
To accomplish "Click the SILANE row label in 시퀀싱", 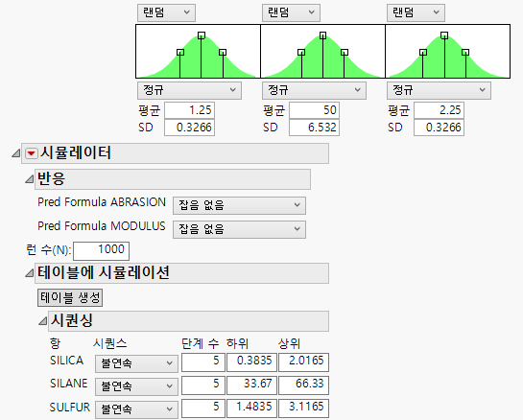I will (68, 384).
